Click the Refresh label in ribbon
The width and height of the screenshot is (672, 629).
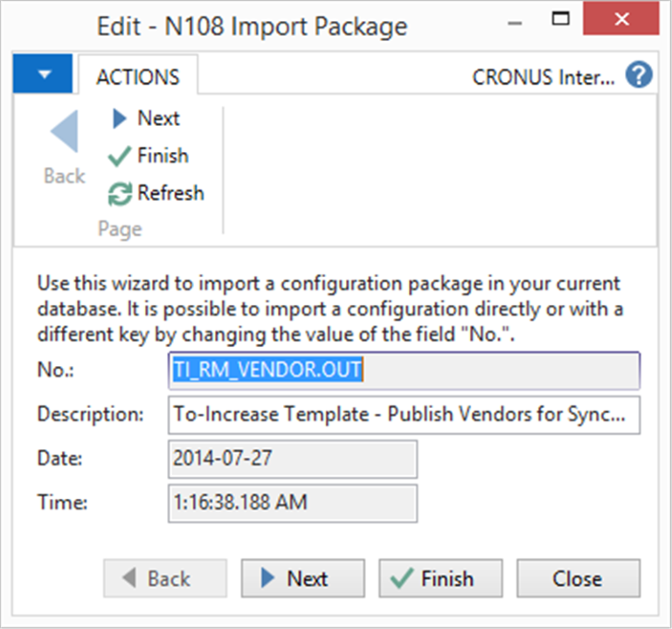click(170, 193)
